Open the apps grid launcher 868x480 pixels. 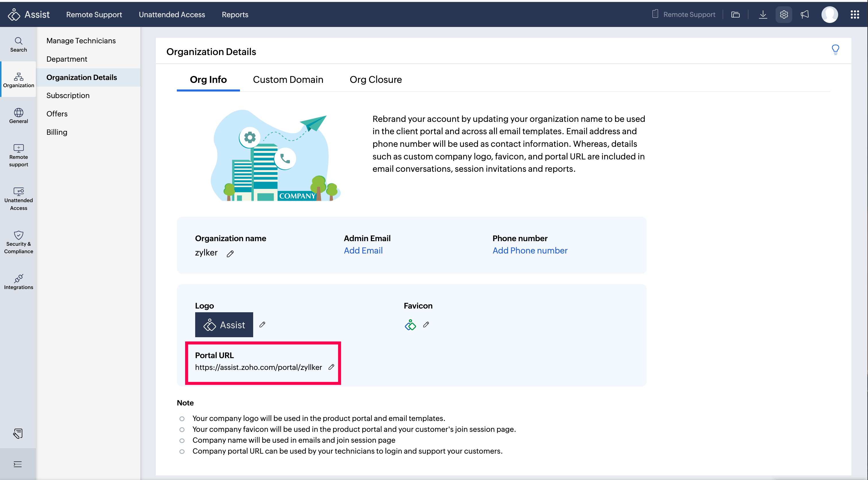(x=855, y=14)
